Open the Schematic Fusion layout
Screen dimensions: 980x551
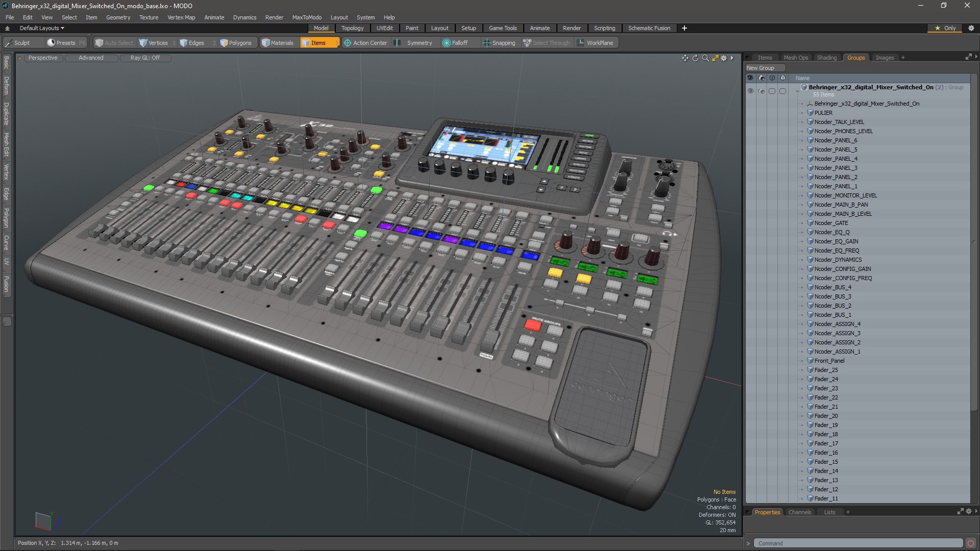649,28
